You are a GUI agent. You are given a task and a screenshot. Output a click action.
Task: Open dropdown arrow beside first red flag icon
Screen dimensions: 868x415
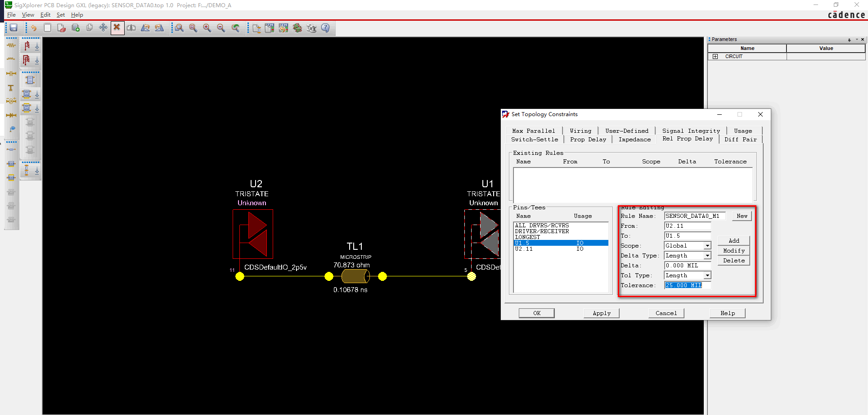point(37,46)
